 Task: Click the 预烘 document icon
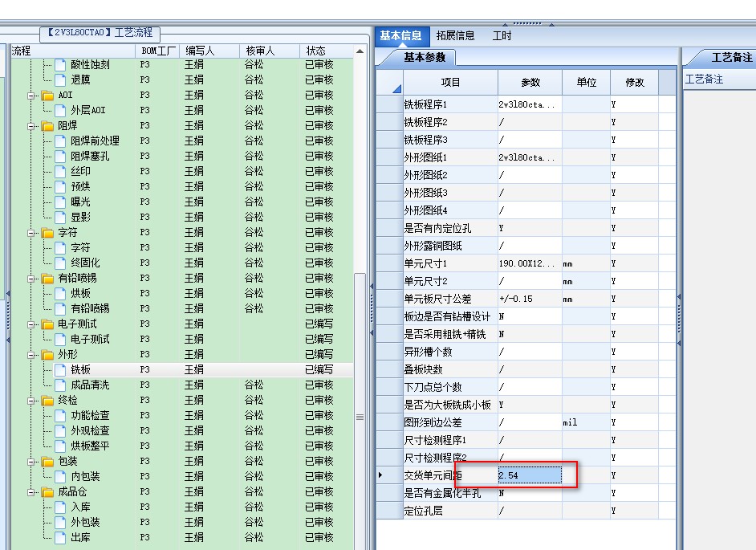(x=60, y=187)
